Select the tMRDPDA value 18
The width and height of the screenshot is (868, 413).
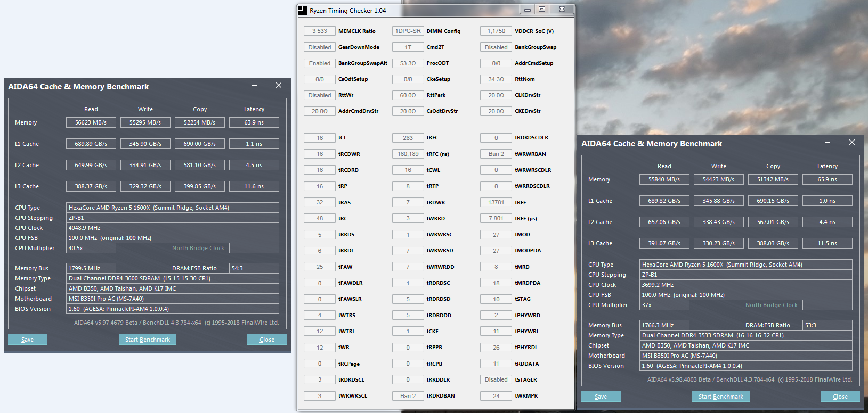click(x=496, y=283)
